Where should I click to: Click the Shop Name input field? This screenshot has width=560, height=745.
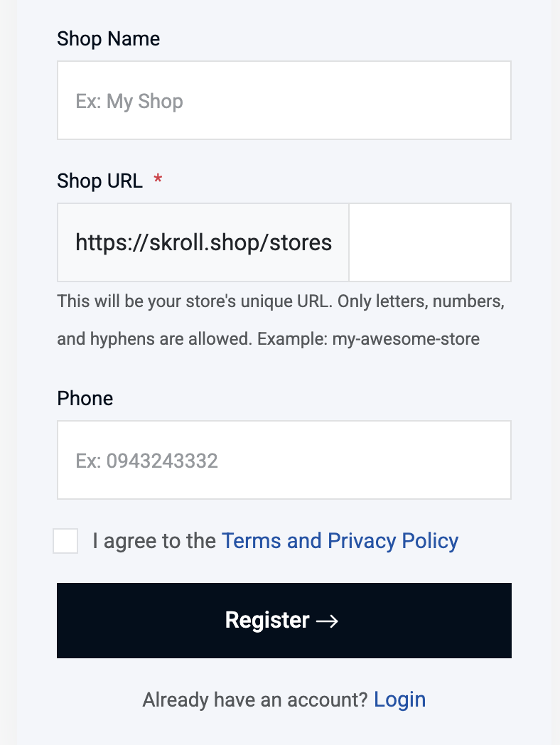click(284, 100)
